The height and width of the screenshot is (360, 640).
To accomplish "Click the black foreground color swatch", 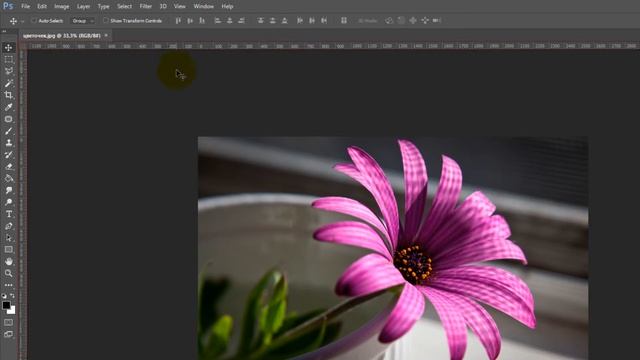I will coord(6,305).
